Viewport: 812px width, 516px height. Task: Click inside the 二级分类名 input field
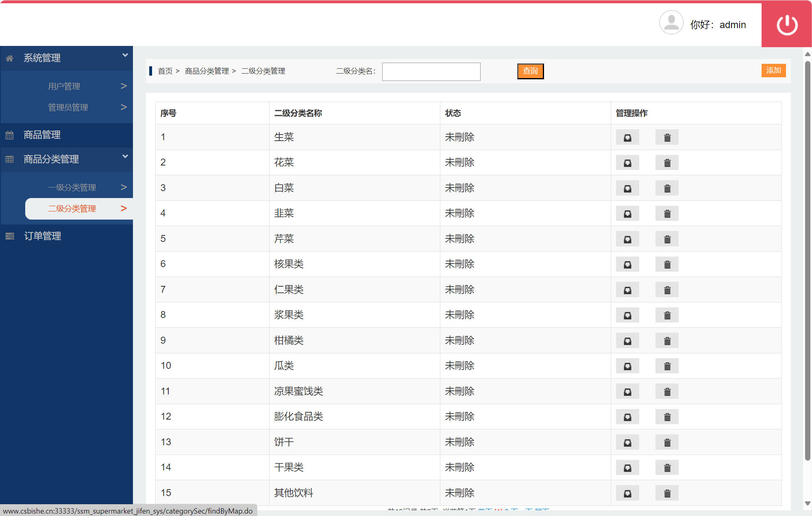point(431,71)
